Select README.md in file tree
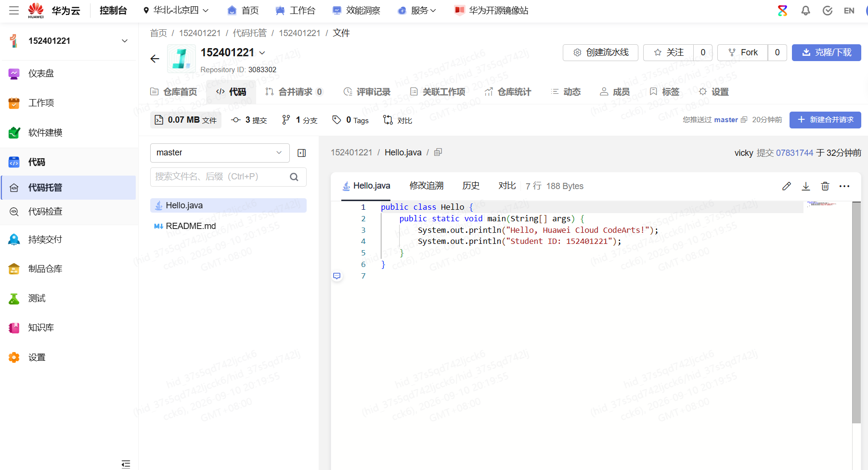 tap(228, 226)
